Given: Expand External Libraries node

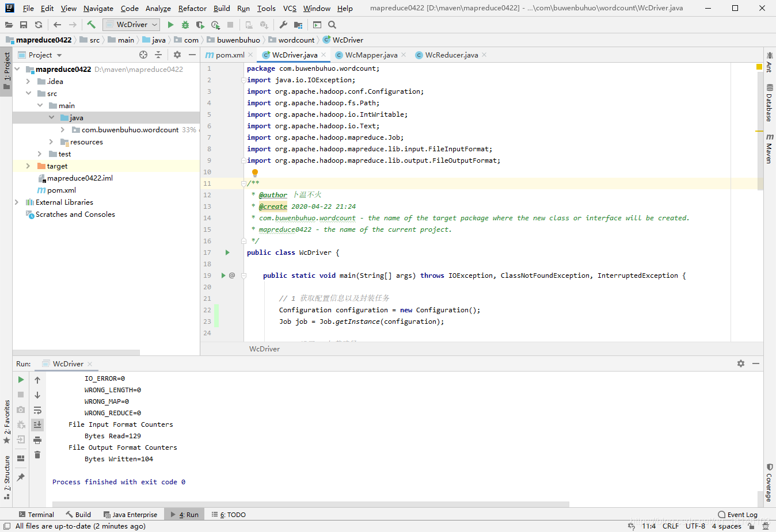Looking at the screenshot, I should point(17,202).
